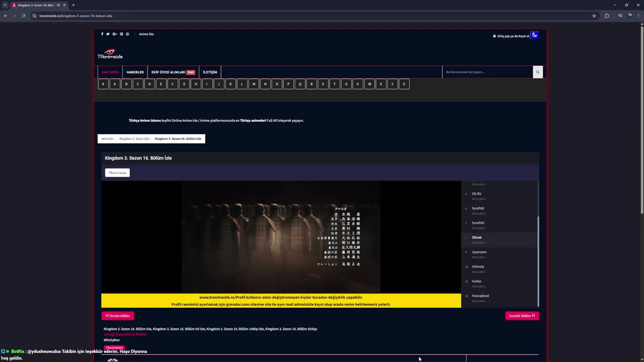Toggle dark mode with moon icon

click(535, 35)
